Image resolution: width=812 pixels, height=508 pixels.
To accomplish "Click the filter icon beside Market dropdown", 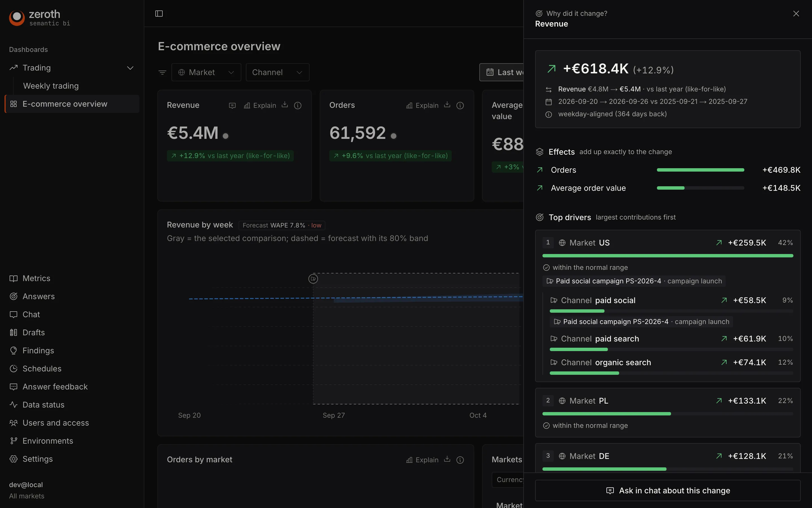I will [x=162, y=72].
